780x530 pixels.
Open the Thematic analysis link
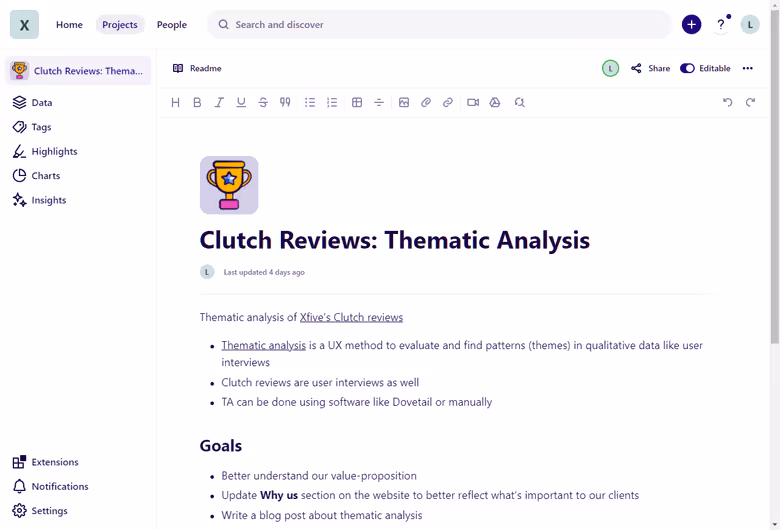(263, 345)
